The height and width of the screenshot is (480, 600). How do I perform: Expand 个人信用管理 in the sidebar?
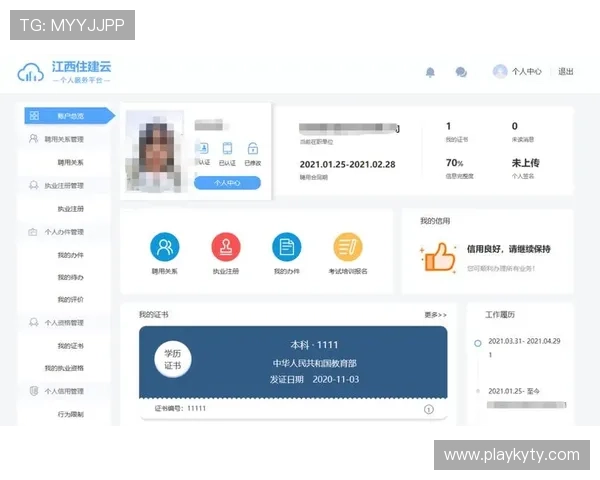point(64,391)
